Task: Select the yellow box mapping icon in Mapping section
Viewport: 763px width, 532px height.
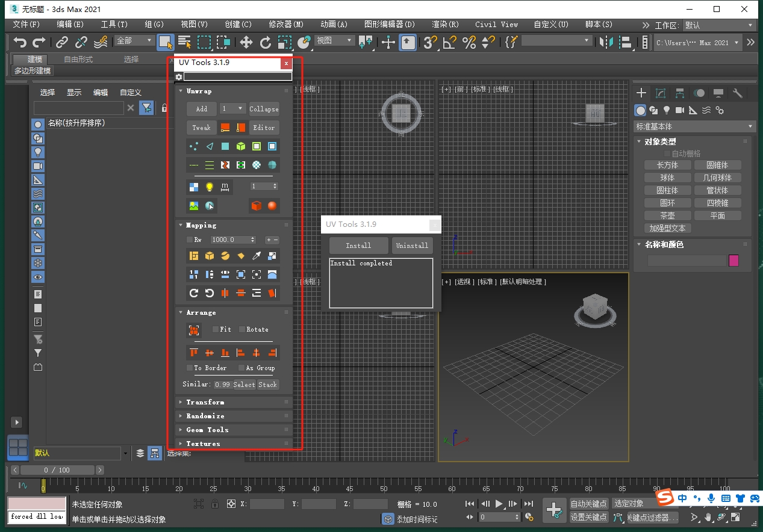Action: coord(210,256)
